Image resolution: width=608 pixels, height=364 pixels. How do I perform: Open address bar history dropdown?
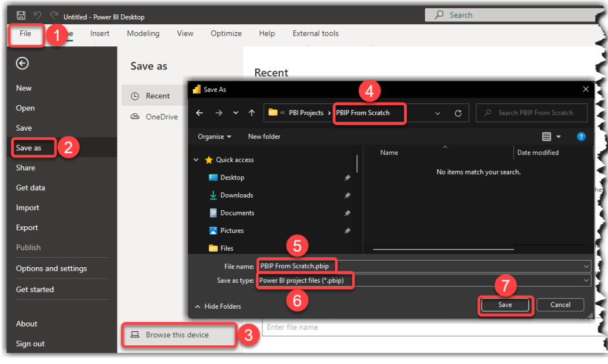click(x=438, y=113)
